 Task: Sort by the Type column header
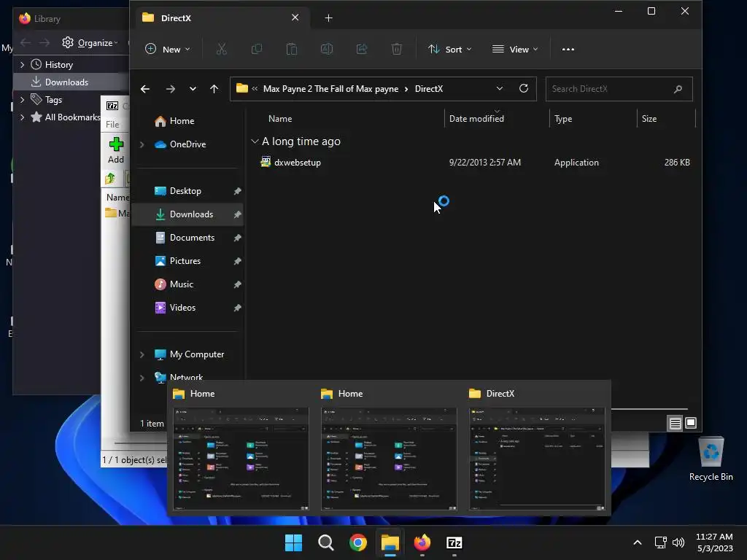pos(563,119)
